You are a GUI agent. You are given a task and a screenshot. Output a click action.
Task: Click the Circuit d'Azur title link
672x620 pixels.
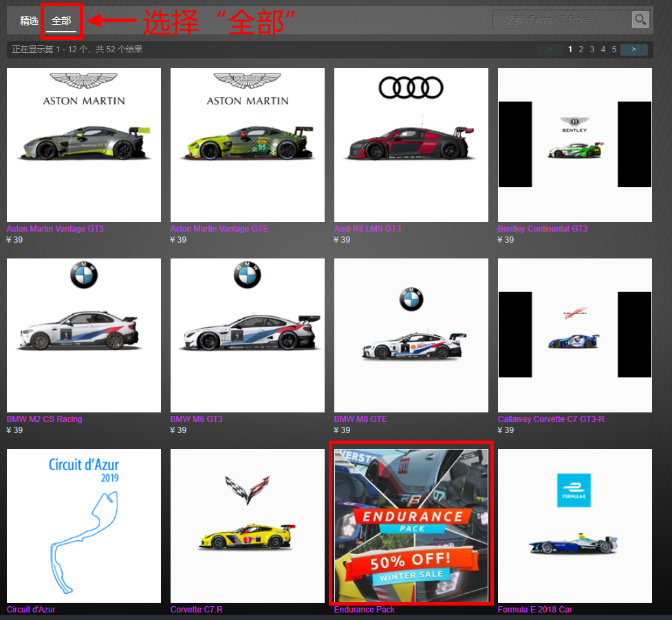tap(31, 609)
